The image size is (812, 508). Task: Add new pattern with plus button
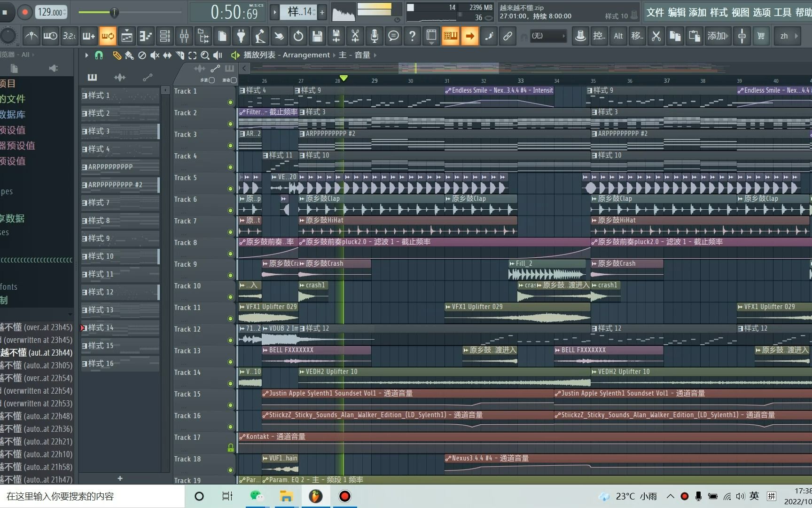coord(322,12)
